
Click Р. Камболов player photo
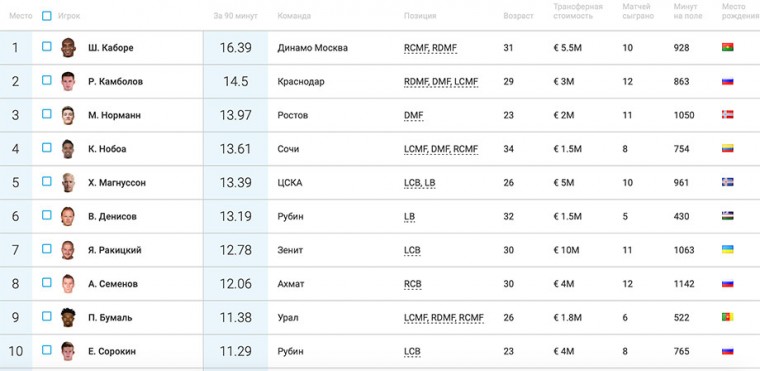68,81
